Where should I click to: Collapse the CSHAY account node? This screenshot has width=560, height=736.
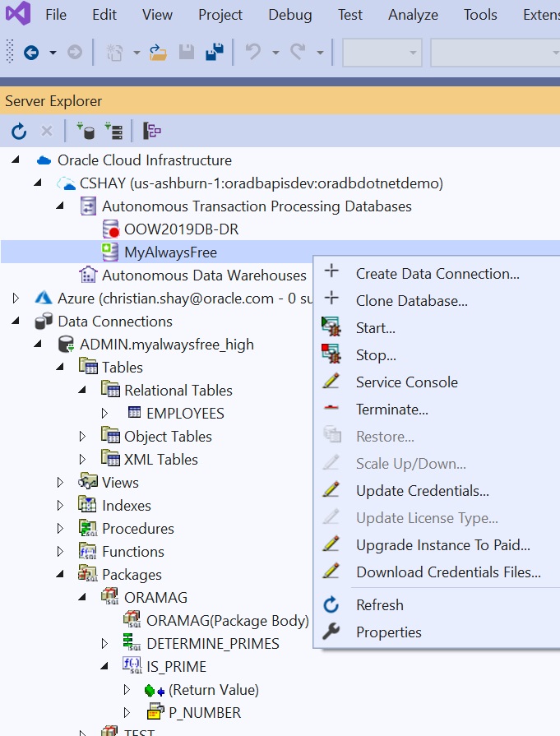pos(38,183)
